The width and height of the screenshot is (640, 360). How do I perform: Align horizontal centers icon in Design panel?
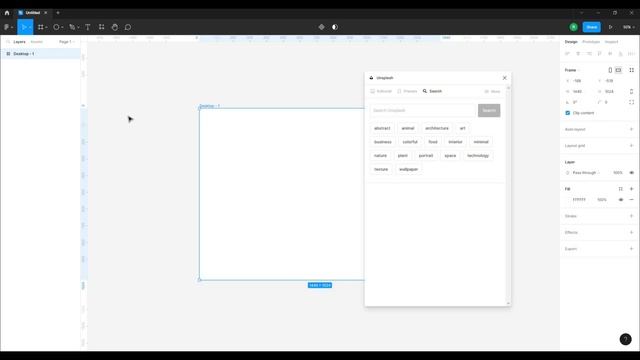click(x=578, y=53)
